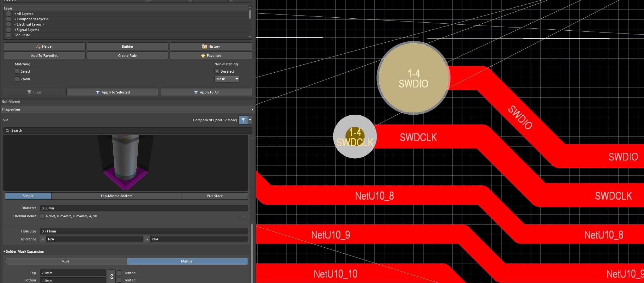The image size is (644, 283).
Task: Click the SWDCLK via on the PCB
Action: click(355, 136)
